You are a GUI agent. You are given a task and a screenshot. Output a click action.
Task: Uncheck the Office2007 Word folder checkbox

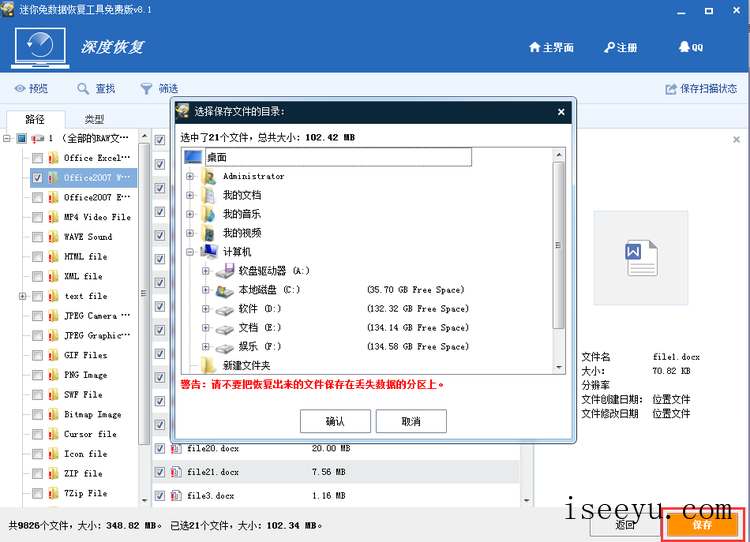[x=37, y=178]
